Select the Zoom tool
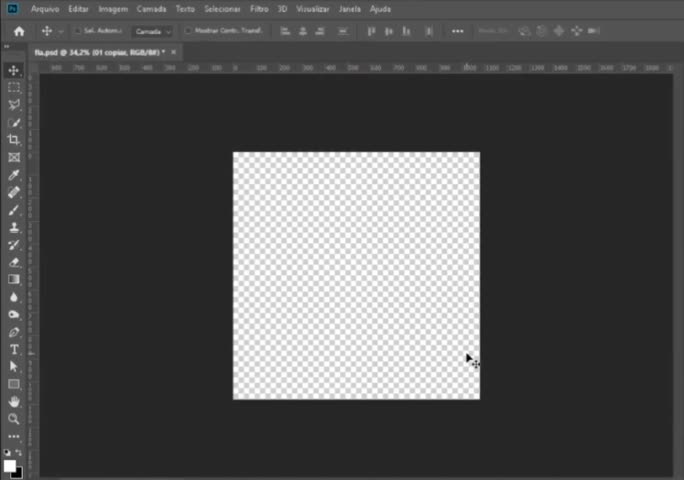684x480 pixels. tap(14, 419)
